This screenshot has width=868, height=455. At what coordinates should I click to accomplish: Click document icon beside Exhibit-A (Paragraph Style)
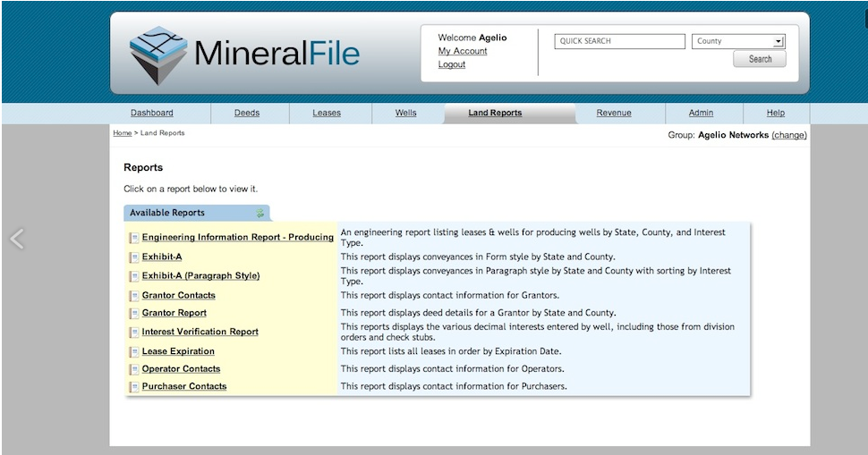134,276
